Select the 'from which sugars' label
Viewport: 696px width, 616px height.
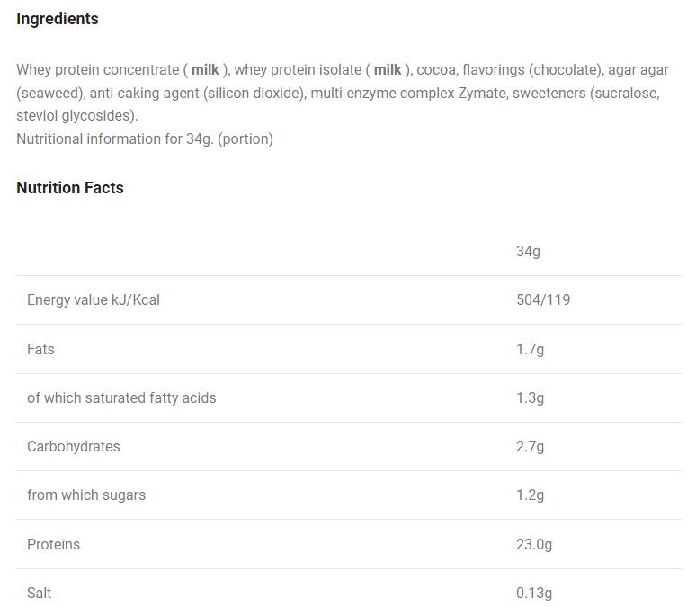click(x=86, y=495)
